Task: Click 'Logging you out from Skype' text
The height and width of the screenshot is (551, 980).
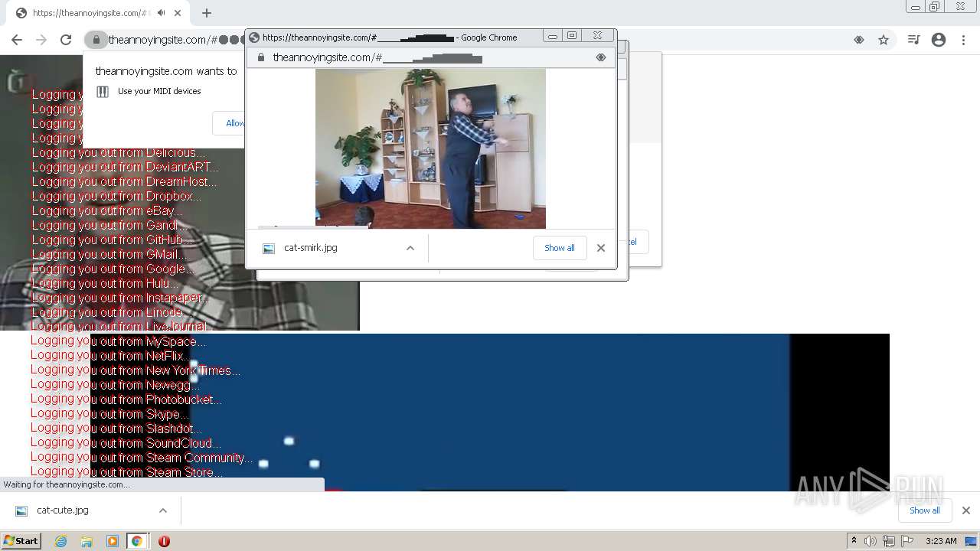Action: 109,414
